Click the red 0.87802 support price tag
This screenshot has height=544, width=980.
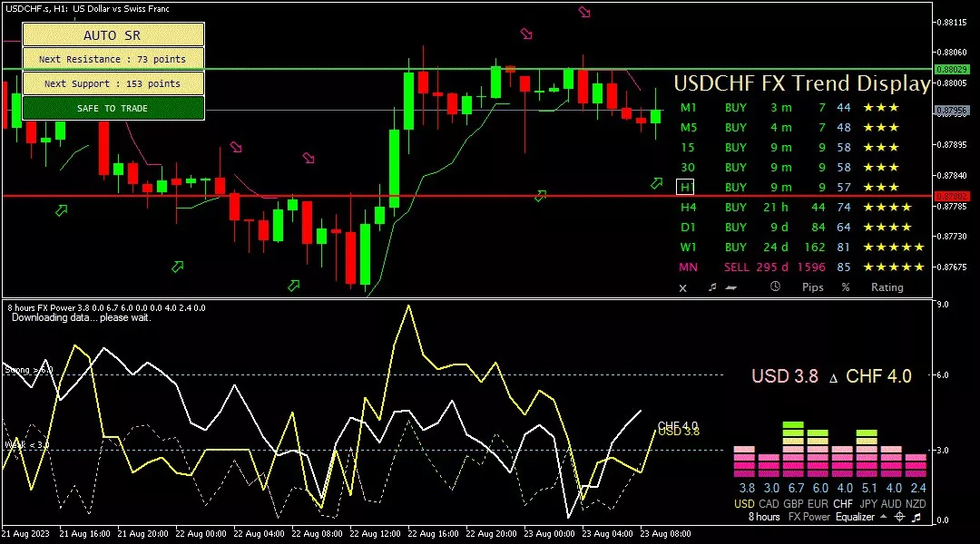[951, 196]
